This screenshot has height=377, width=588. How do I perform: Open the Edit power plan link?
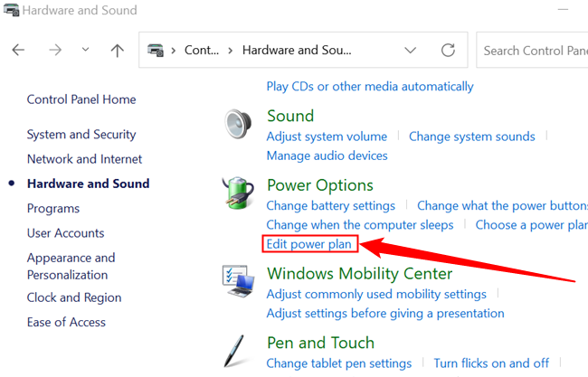pos(308,244)
